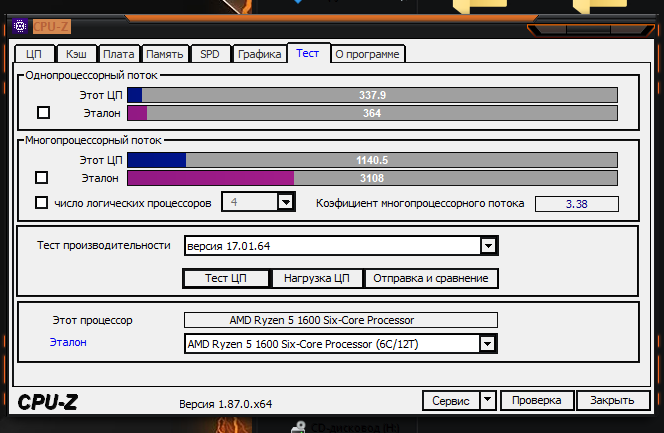Open the О программе tab

368,54
